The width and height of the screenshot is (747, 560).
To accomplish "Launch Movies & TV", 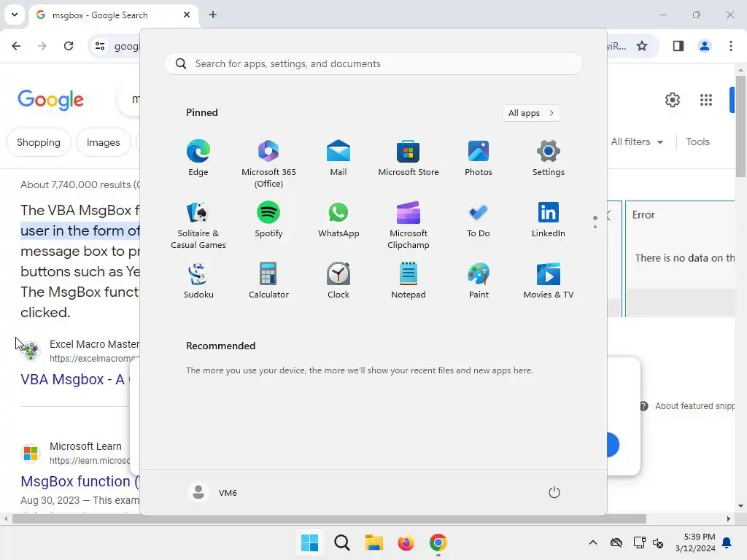I will 549,281.
